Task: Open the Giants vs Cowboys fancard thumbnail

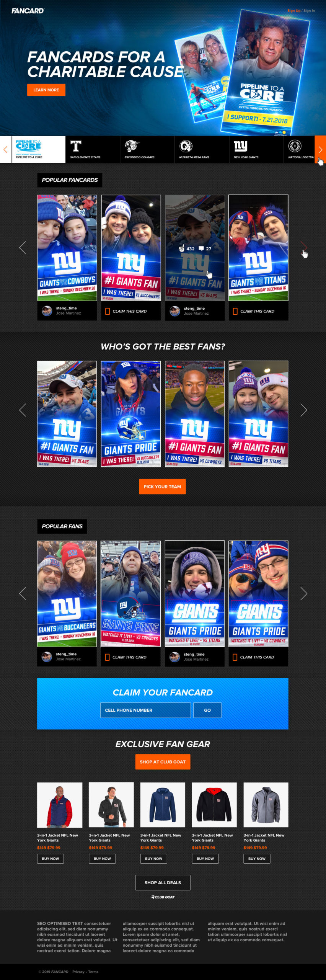Action: [67, 248]
